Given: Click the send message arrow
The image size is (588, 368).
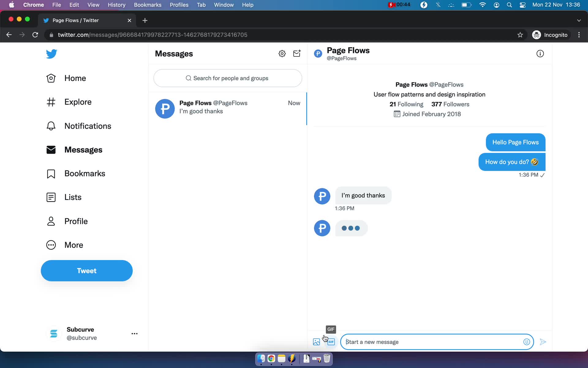Looking at the screenshot, I should point(543,342).
